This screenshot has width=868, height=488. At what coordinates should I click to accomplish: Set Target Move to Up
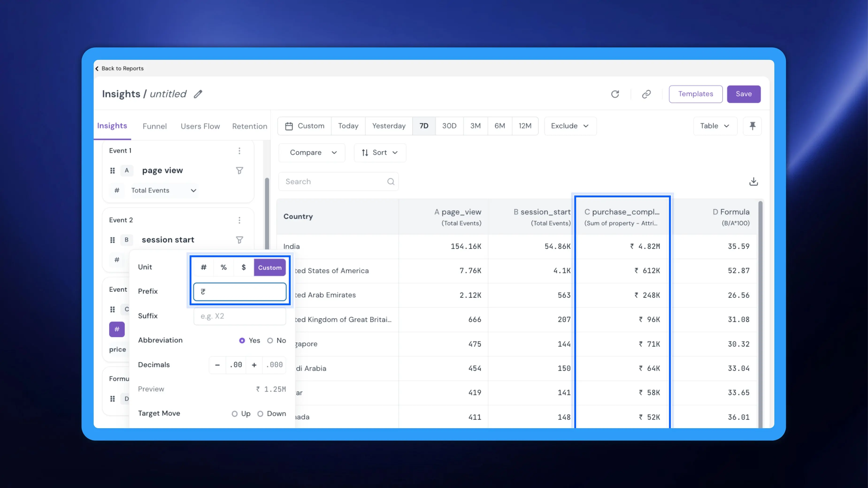tap(234, 414)
